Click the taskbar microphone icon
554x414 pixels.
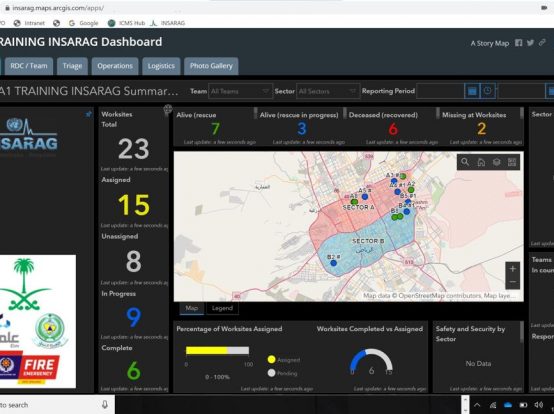click(105, 405)
